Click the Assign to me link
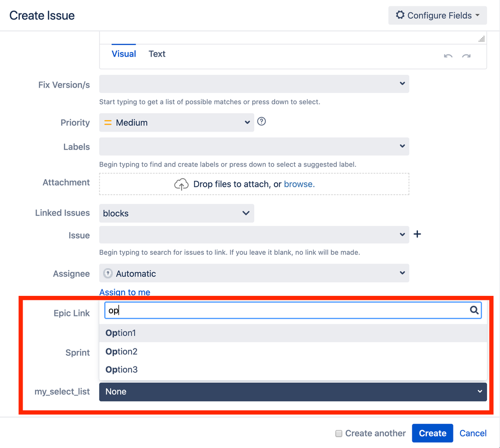Screen dimensions: 500x448 coord(125,292)
